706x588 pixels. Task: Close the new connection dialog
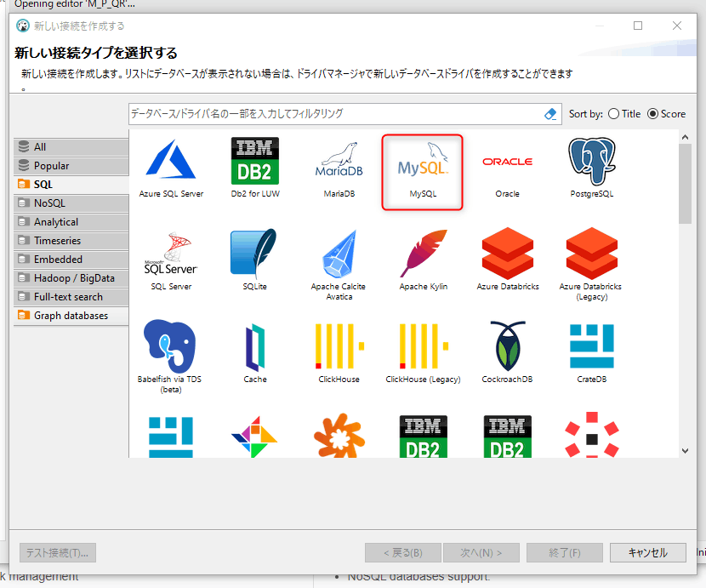(x=677, y=26)
